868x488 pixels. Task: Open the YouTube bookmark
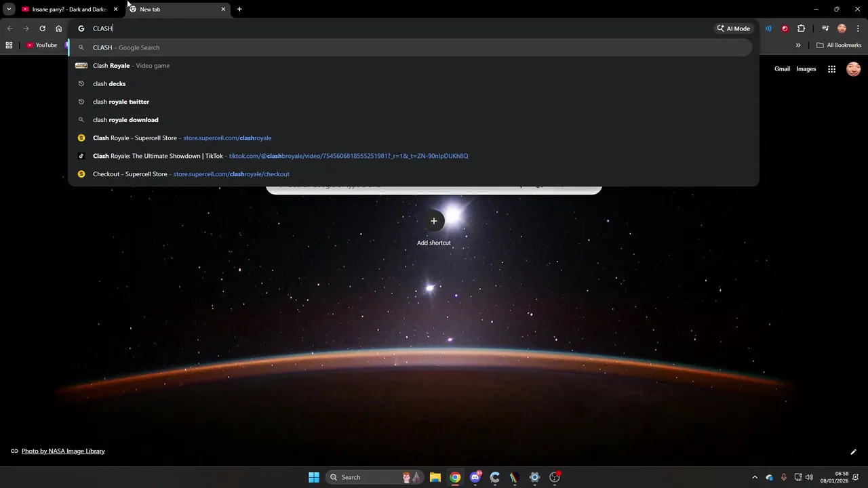42,45
